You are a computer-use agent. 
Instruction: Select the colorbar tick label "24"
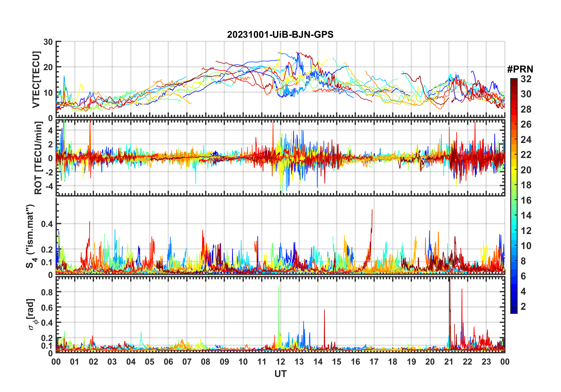click(x=526, y=139)
